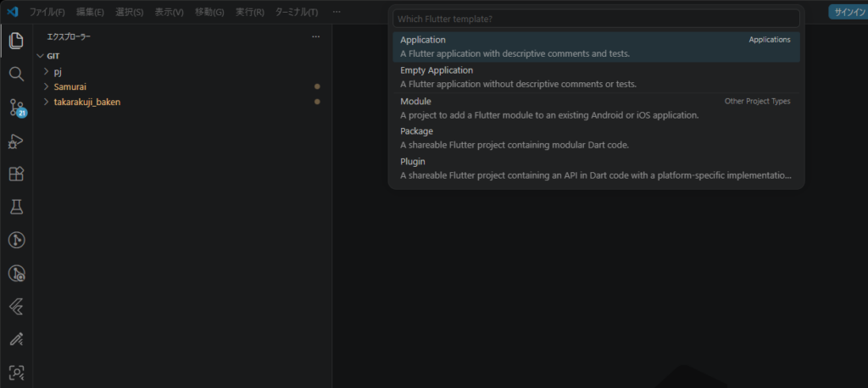Open the Testing flask icon
868x388 pixels.
pos(16,207)
